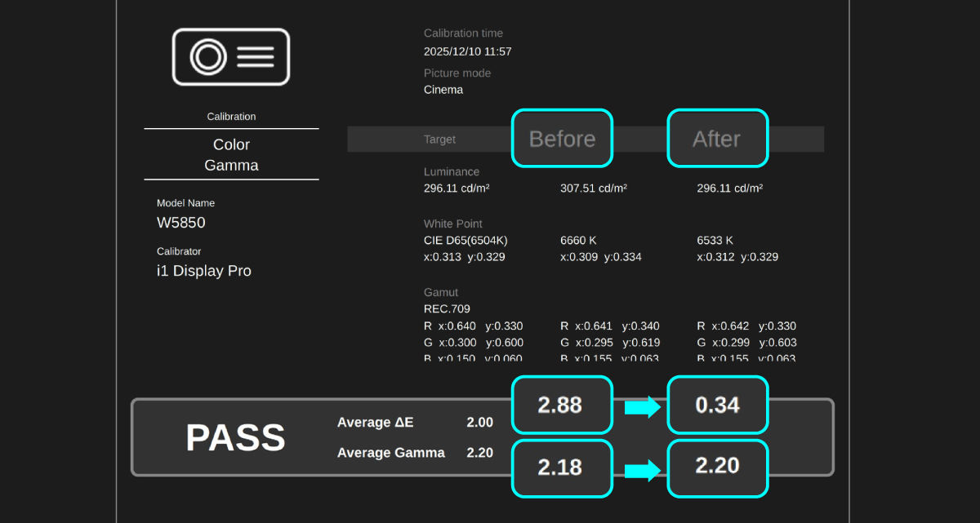Viewport: 980px width, 523px height.
Task: Select the highlighted After column header
Action: click(x=717, y=139)
